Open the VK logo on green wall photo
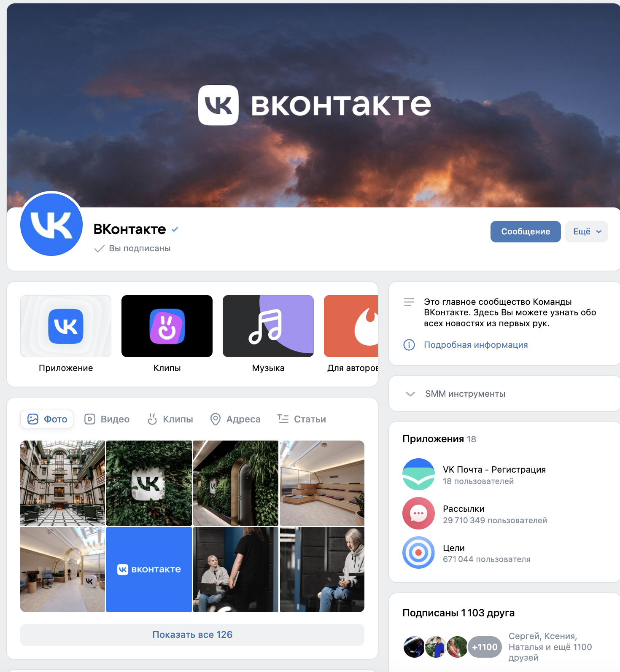 pyautogui.click(x=149, y=483)
